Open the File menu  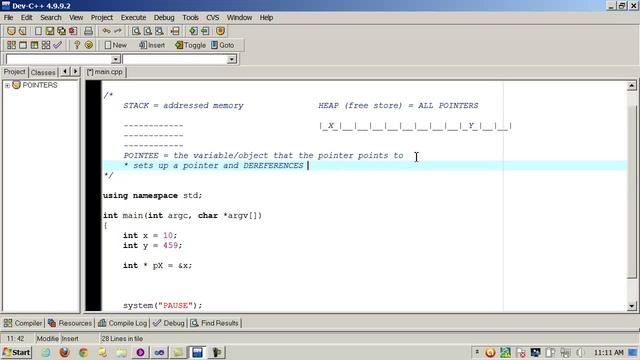click(8, 18)
